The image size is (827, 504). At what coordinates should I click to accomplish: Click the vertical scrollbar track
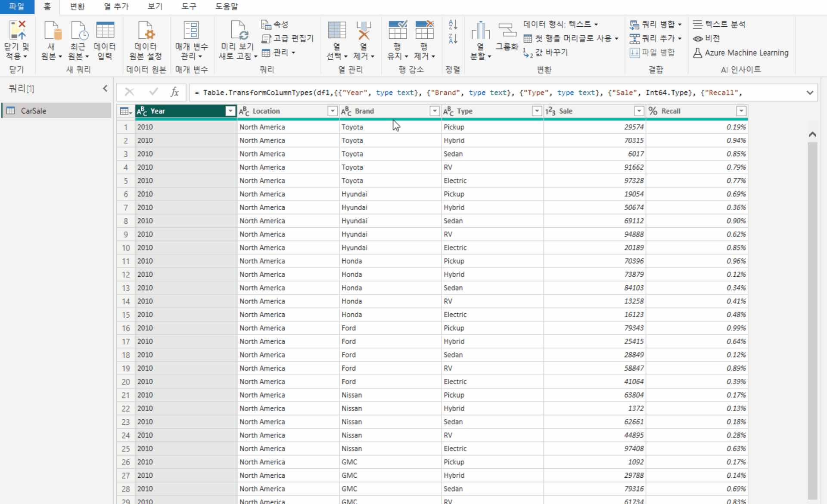coord(812,321)
